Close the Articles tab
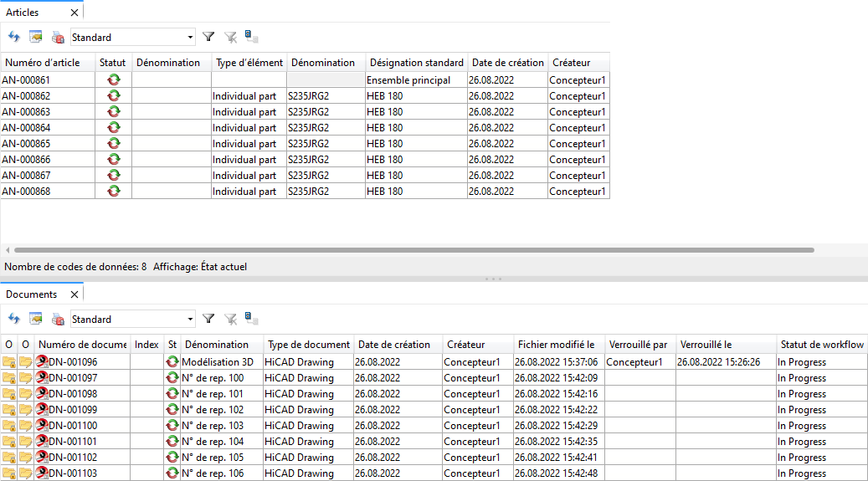The width and height of the screenshot is (868, 481). (74, 13)
